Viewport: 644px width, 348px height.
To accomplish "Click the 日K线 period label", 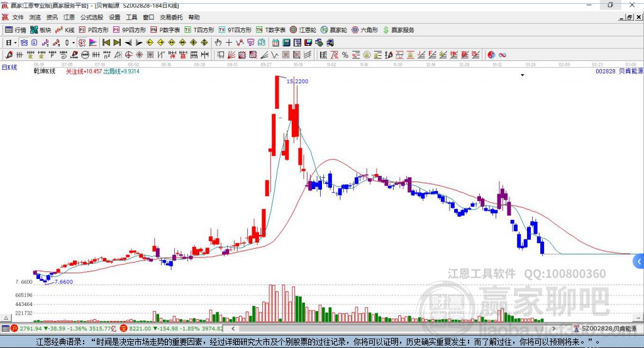I will click(x=9, y=67).
